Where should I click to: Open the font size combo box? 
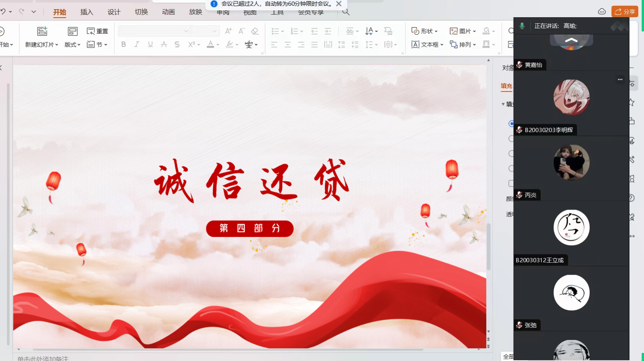(205, 31)
